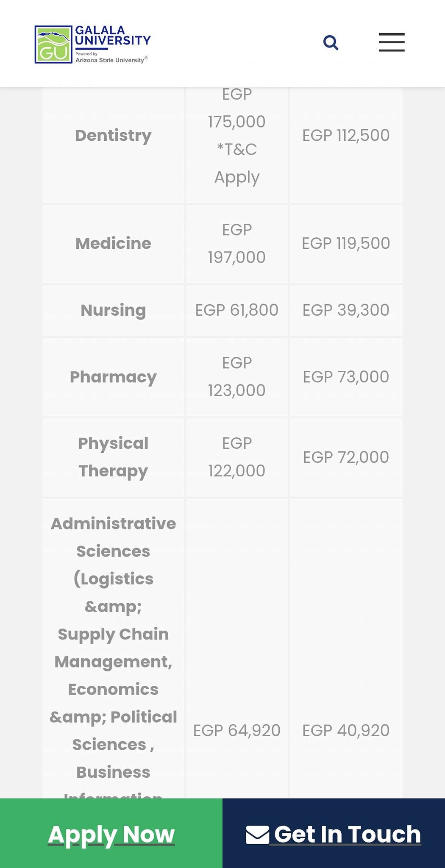Image resolution: width=445 pixels, height=868 pixels.
Task: Click the Physical Therapy program cell
Action: pyautogui.click(x=113, y=457)
